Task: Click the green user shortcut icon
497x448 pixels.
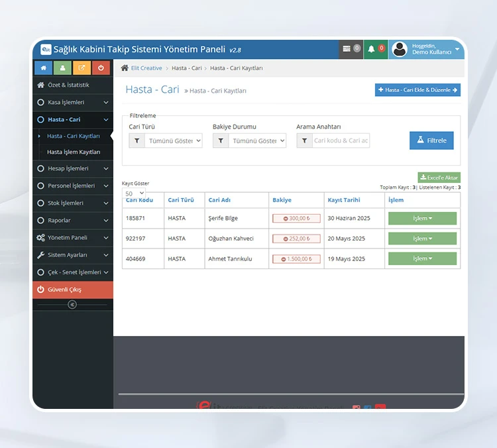Action: click(x=62, y=68)
